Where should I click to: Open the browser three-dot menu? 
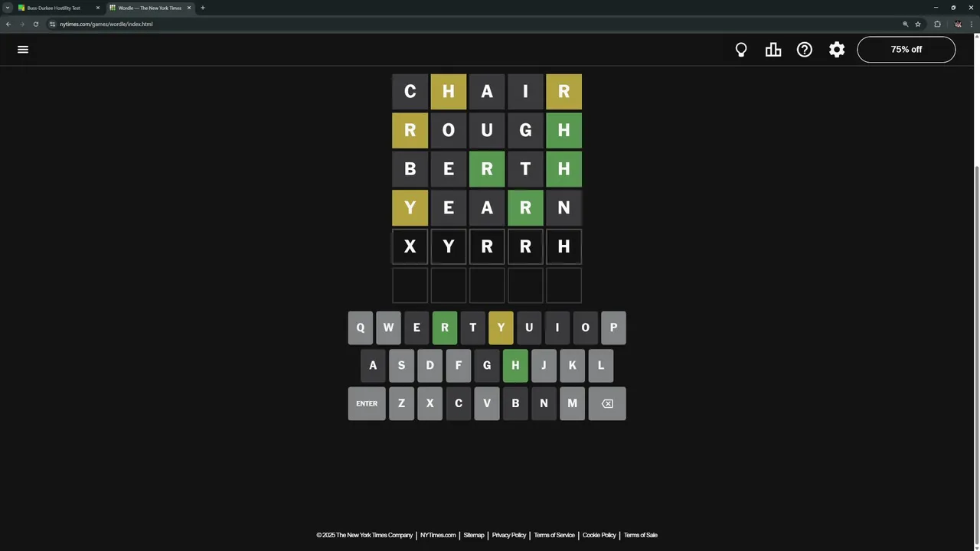coord(970,24)
